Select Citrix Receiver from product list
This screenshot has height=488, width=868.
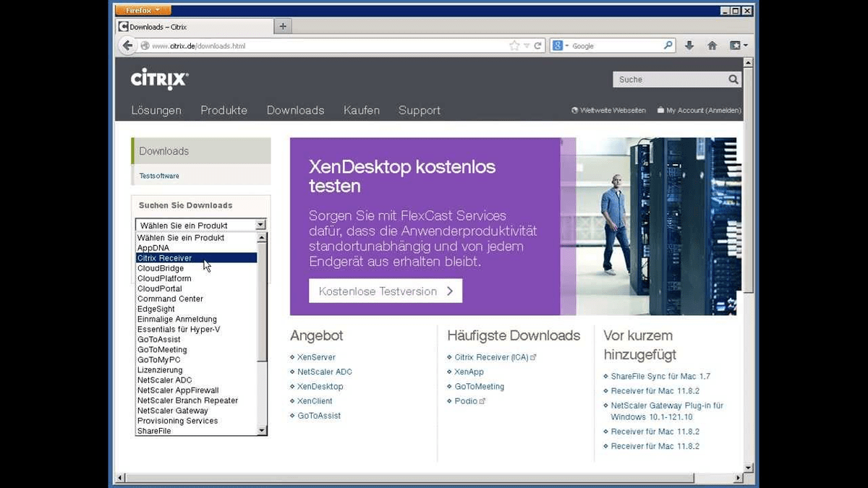click(x=165, y=258)
